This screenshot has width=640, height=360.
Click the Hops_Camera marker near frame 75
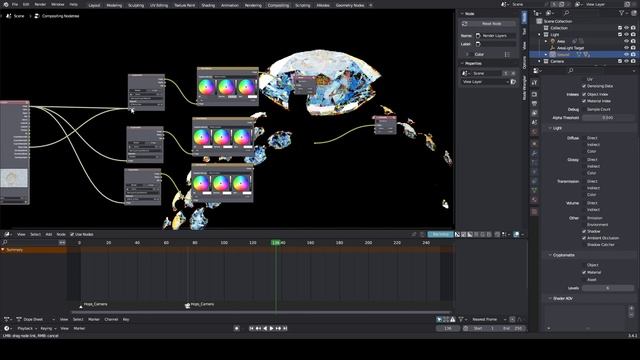[187, 305]
